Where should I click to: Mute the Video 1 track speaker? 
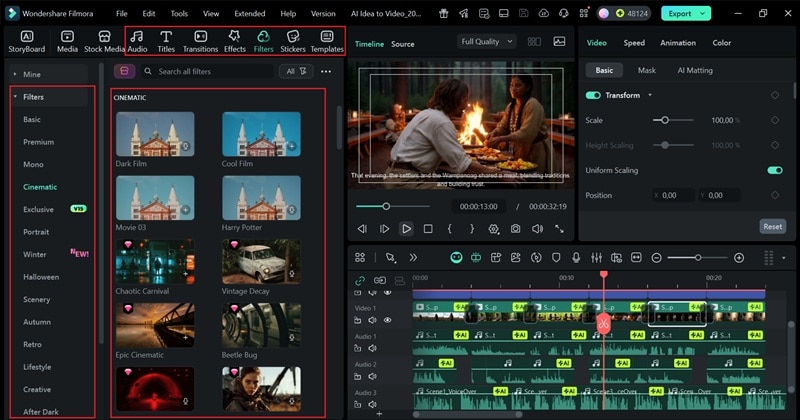click(x=372, y=320)
